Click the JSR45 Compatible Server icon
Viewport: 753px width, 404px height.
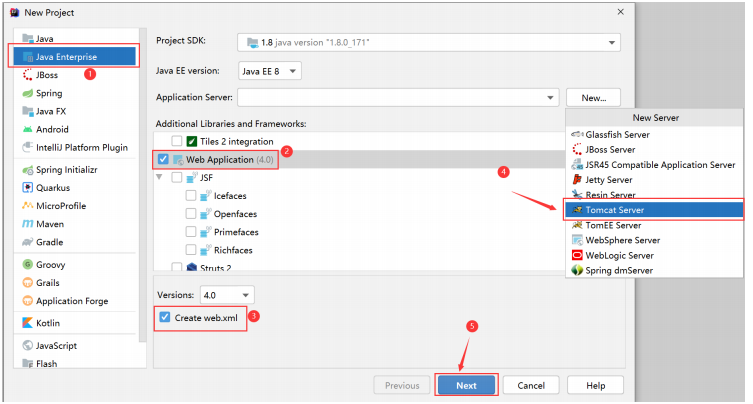(x=577, y=165)
